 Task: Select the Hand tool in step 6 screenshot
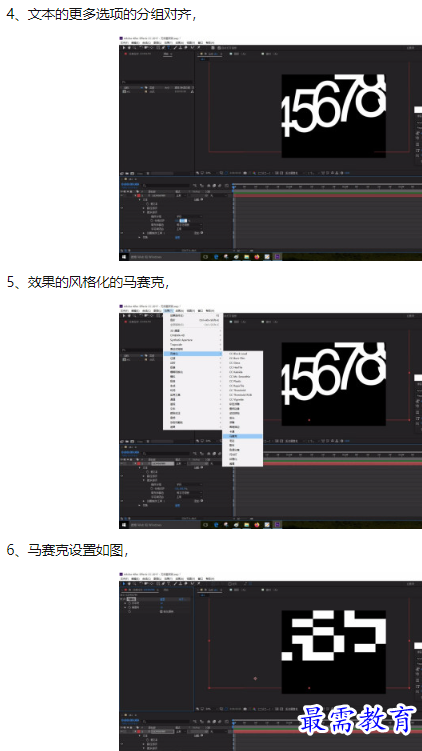(129, 584)
